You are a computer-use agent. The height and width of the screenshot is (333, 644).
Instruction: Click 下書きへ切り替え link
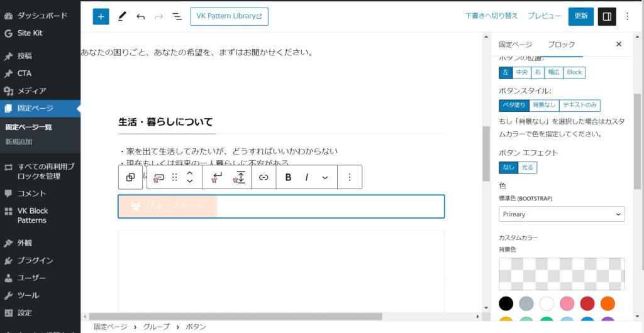coord(492,16)
